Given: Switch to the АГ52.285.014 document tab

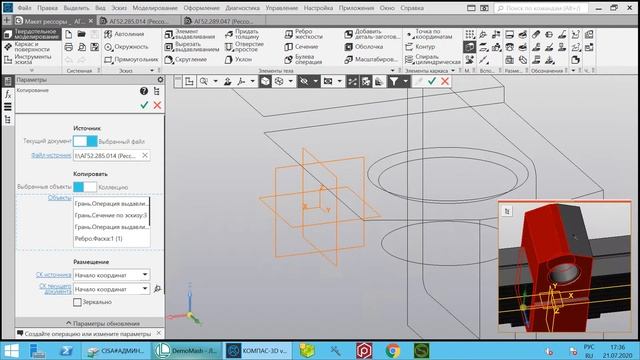Looking at the screenshot, I should tap(138, 21).
